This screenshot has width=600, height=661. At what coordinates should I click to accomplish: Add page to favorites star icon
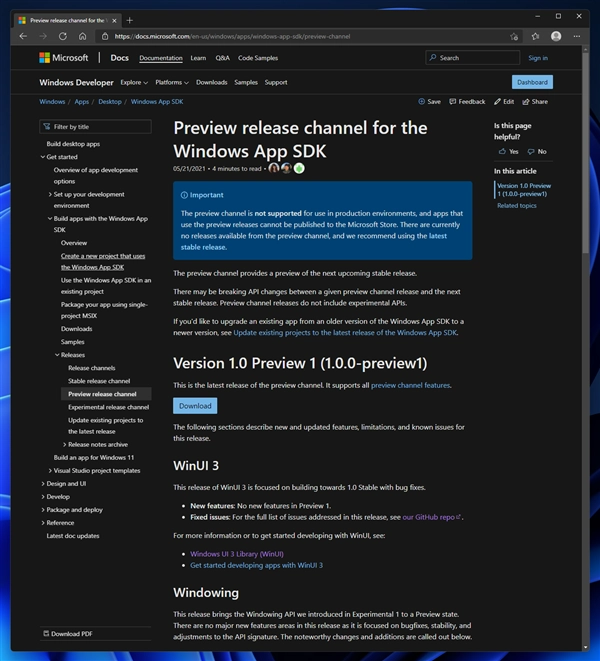click(514, 36)
